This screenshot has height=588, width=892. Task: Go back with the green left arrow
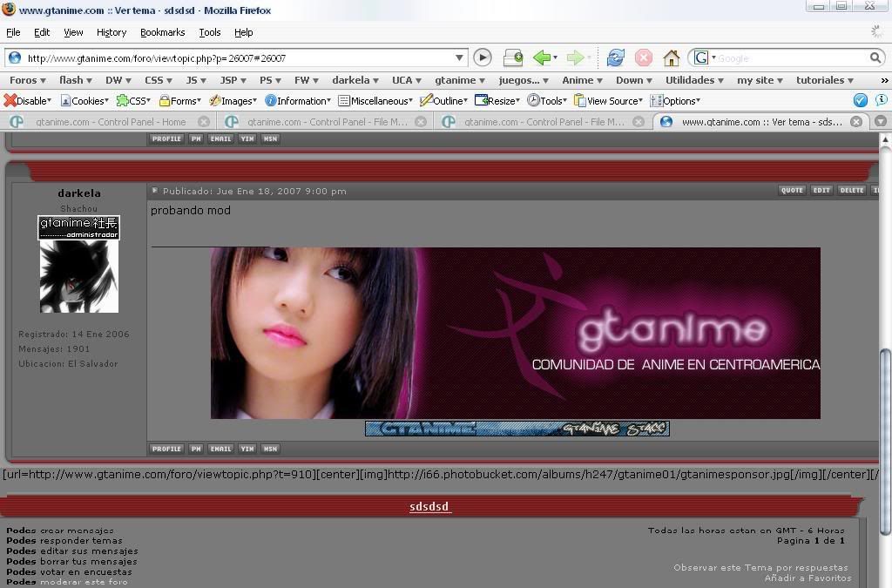click(542, 57)
